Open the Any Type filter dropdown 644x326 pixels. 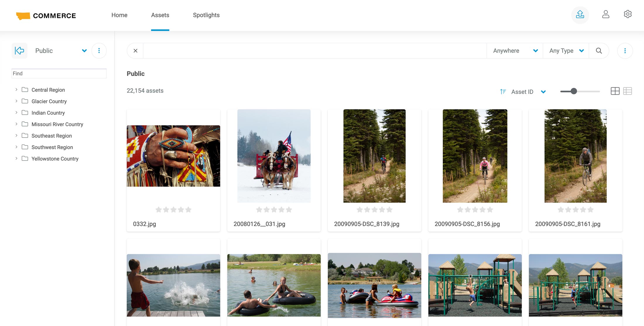pyautogui.click(x=566, y=51)
